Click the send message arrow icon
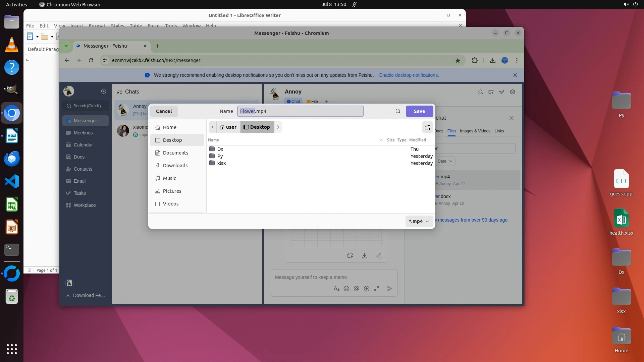Image resolution: width=644 pixels, height=362 pixels. coord(389,289)
